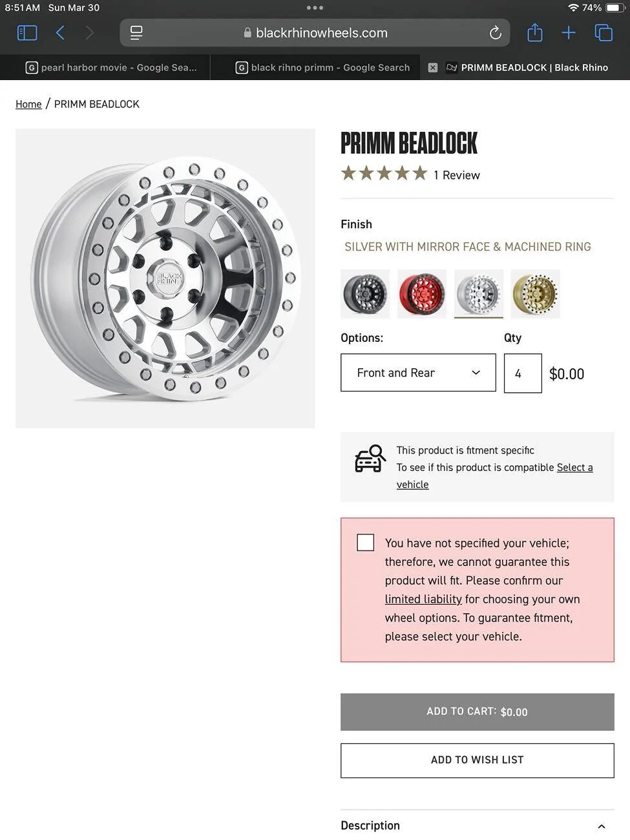Open the Share sheet icon
Image resolution: width=630 pixels, height=840 pixels.
click(x=534, y=32)
